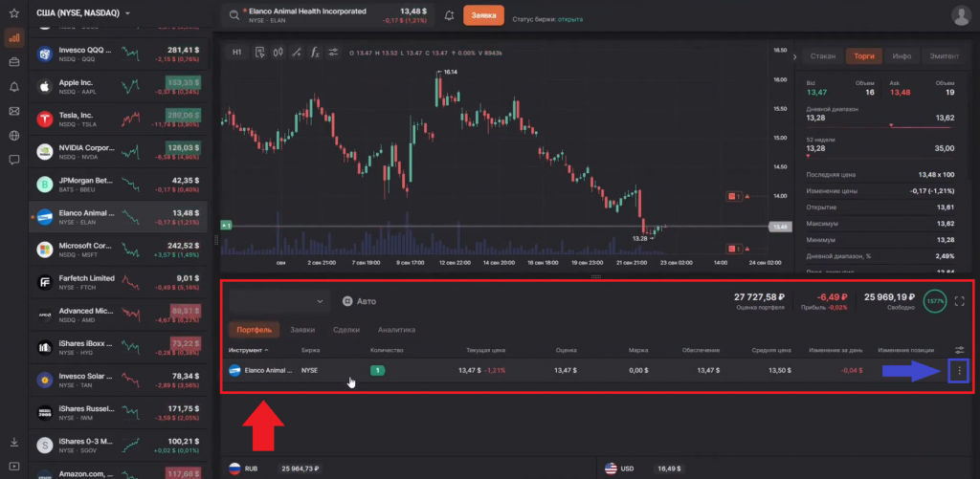Viewport: 980px width, 479px height.
Task: Click the Russian flag RUB icon
Action: pyautogui.click(x=234, y=468)
